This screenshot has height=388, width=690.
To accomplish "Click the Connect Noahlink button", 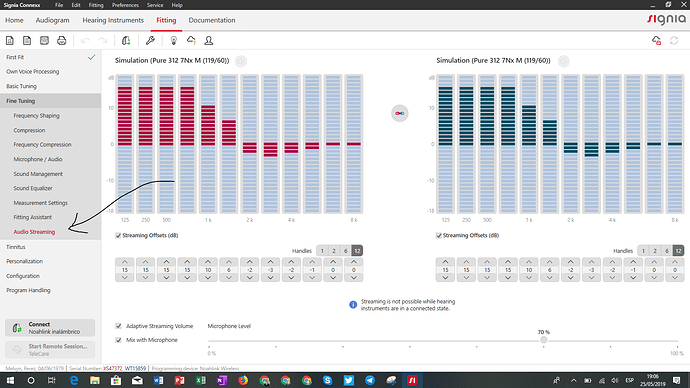I will [x=50, y=328].
